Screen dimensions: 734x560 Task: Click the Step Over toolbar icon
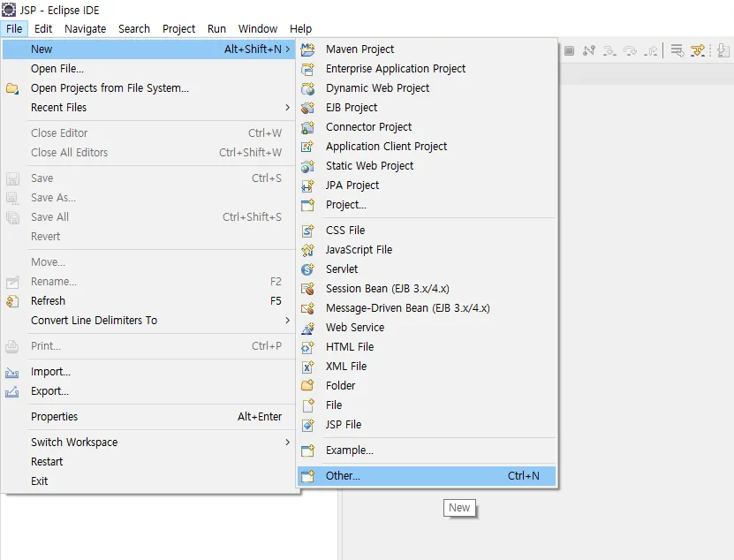[630, 50]
